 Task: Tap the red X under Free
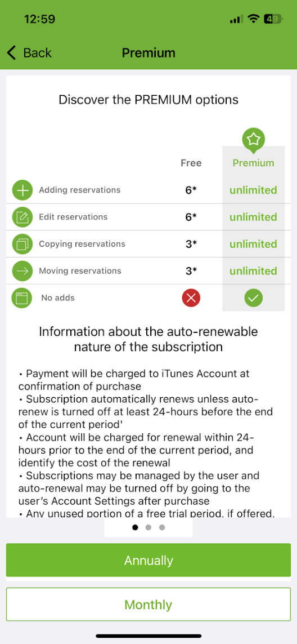pyautogui.click(x=191, y=298)
